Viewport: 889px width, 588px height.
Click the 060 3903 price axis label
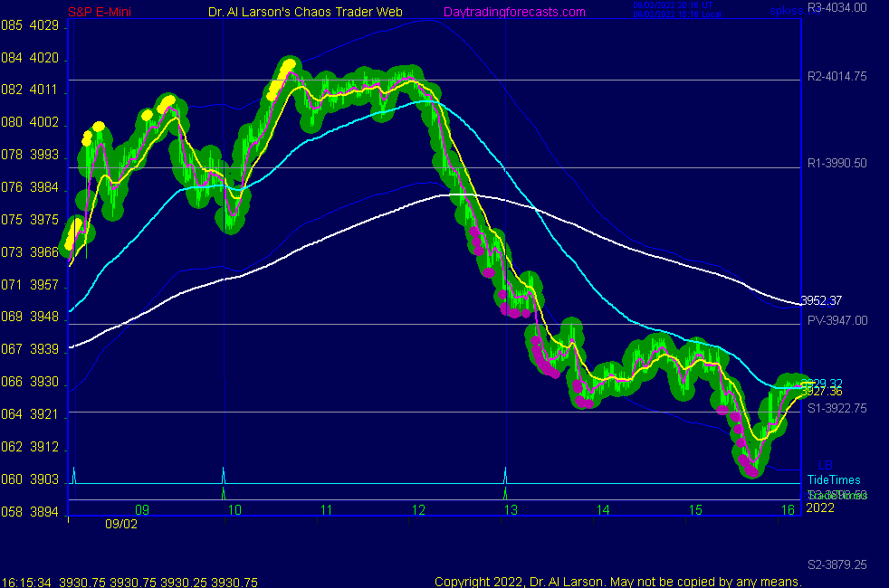click(30, 479)
